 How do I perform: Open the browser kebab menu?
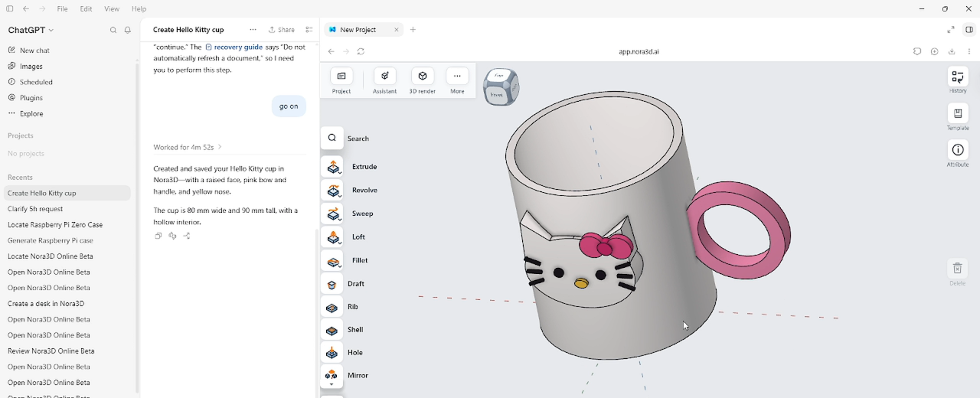(x=969, y=52)
